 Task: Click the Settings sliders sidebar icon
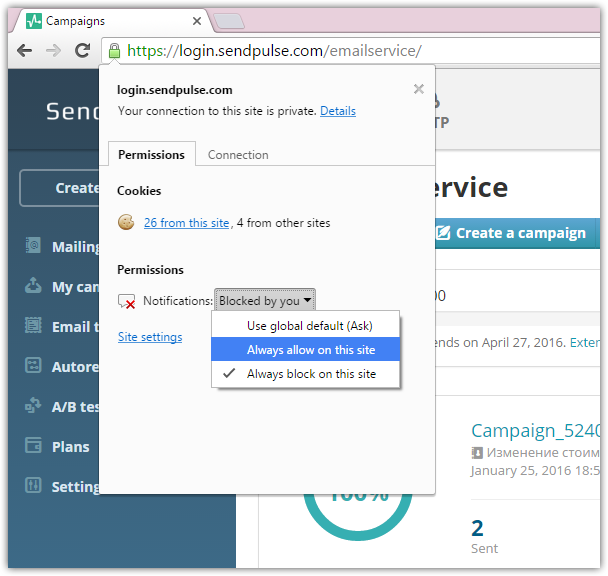(33, 485)
